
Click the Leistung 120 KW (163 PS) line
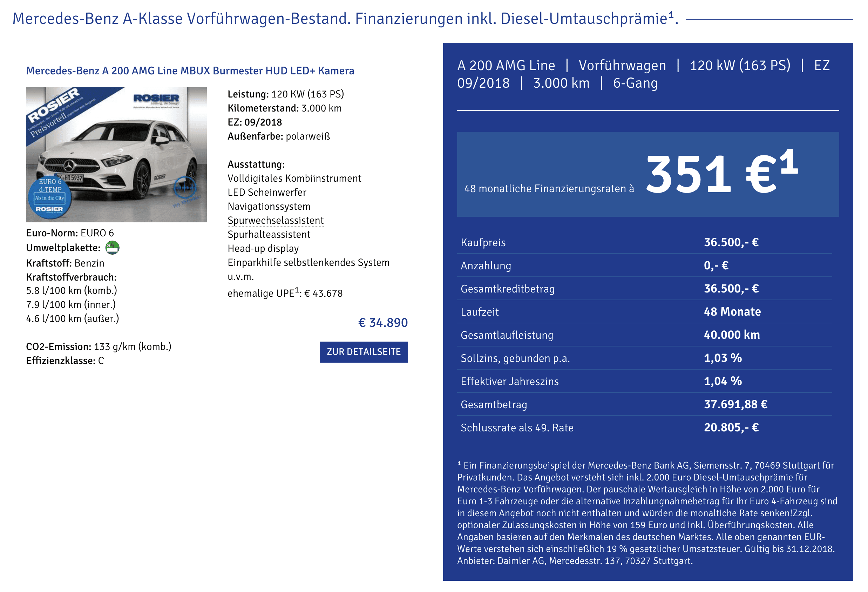(286, 94)
